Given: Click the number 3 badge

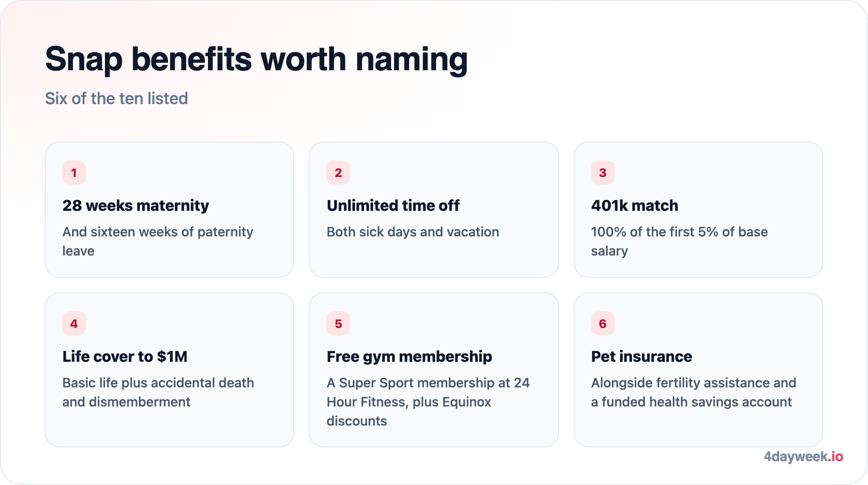Looking at the screenshot, I should pyautogui.click(x=603, y=173).
